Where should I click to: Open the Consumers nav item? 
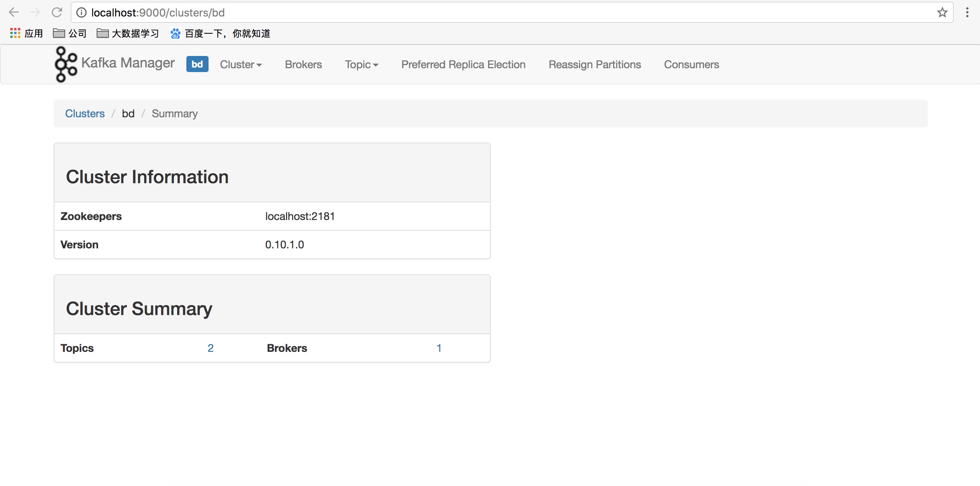(691, 64)
